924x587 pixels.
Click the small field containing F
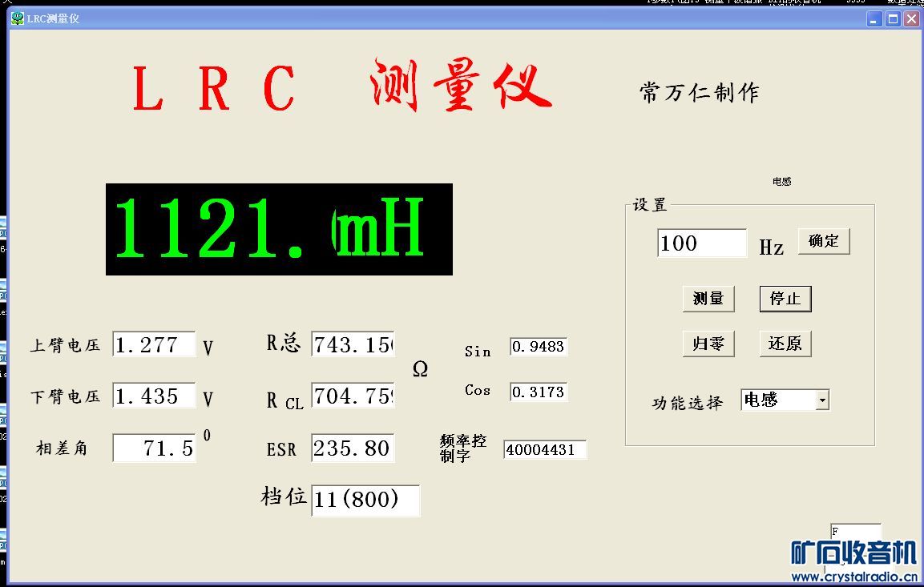point(856,531)
